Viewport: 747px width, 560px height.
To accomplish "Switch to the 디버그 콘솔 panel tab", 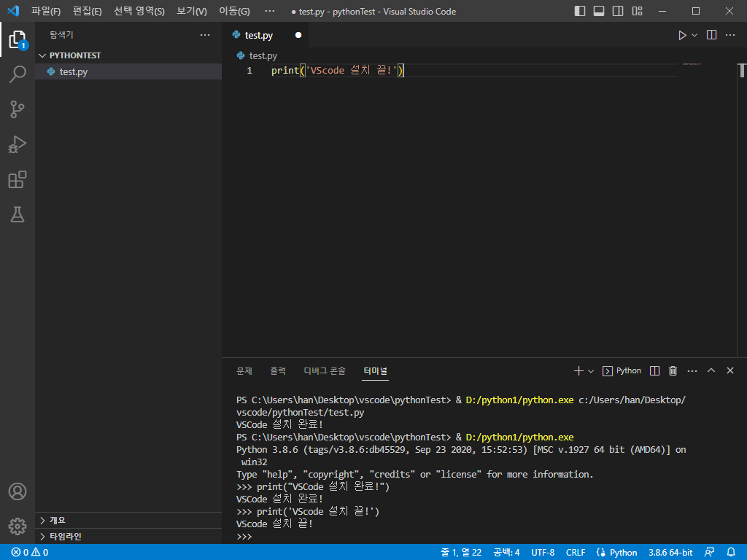I will coord(325,370).
